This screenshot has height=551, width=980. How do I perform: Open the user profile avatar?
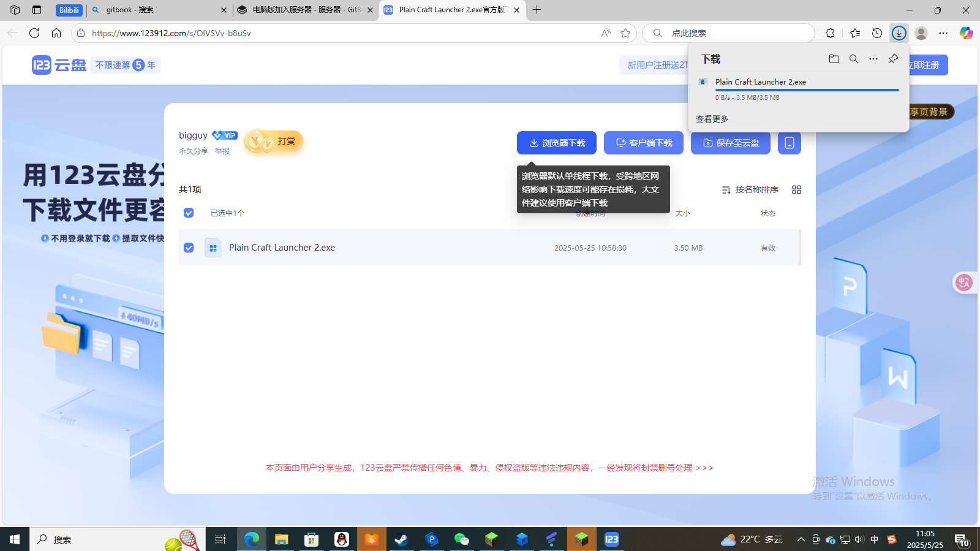[x=921, y=33]
